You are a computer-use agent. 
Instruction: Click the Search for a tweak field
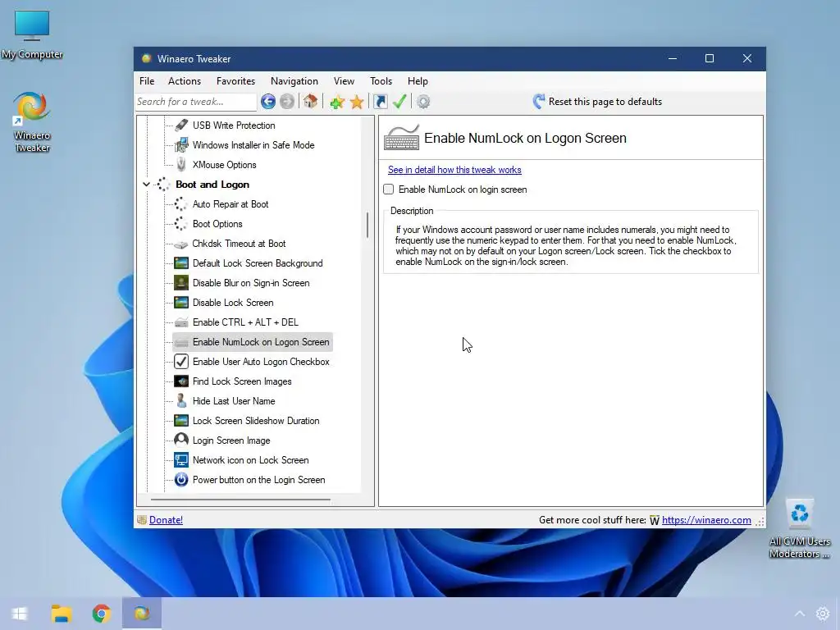[x=196, y=102]
